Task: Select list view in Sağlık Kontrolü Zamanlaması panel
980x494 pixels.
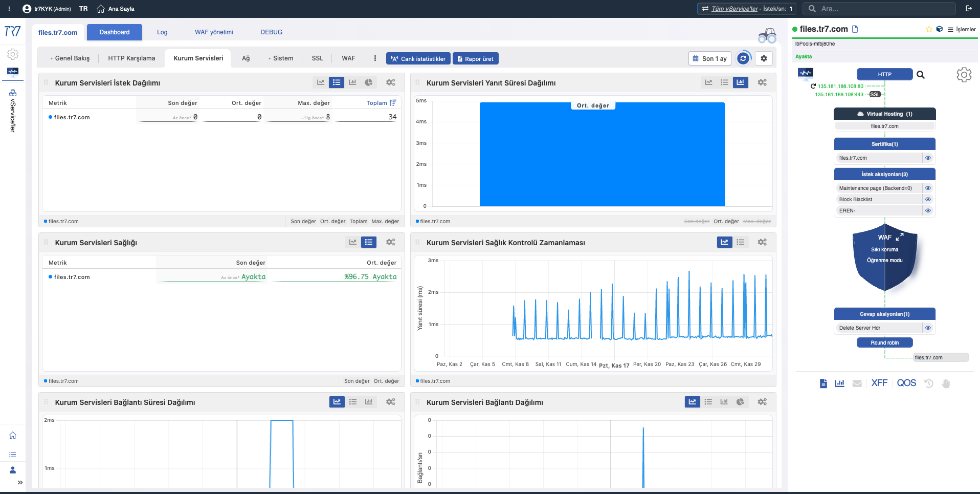Action: (x=740, y=242)
